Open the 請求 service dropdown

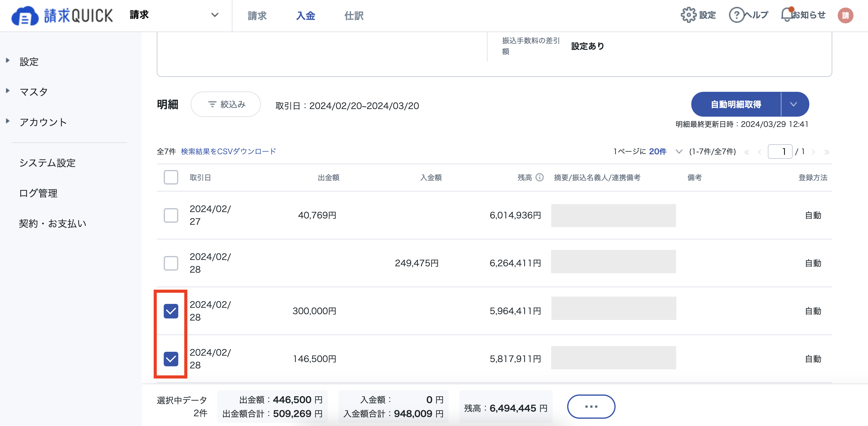coord(174,15)
